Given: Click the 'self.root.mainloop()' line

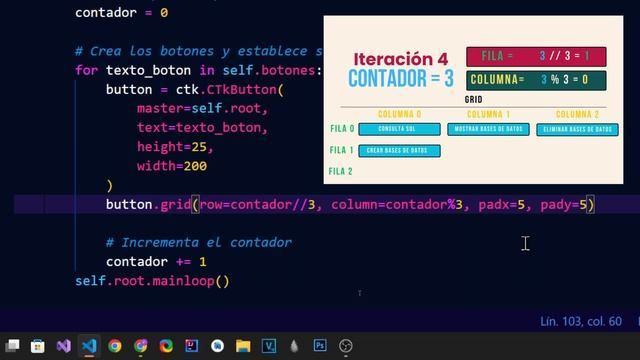Looking at the screenshot, I should 152,281.
